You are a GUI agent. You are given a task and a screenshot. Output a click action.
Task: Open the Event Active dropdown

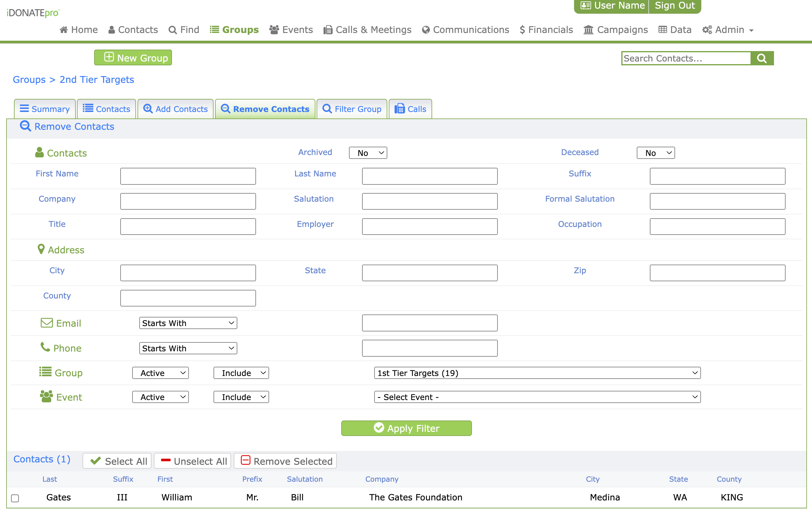point(161,397)
